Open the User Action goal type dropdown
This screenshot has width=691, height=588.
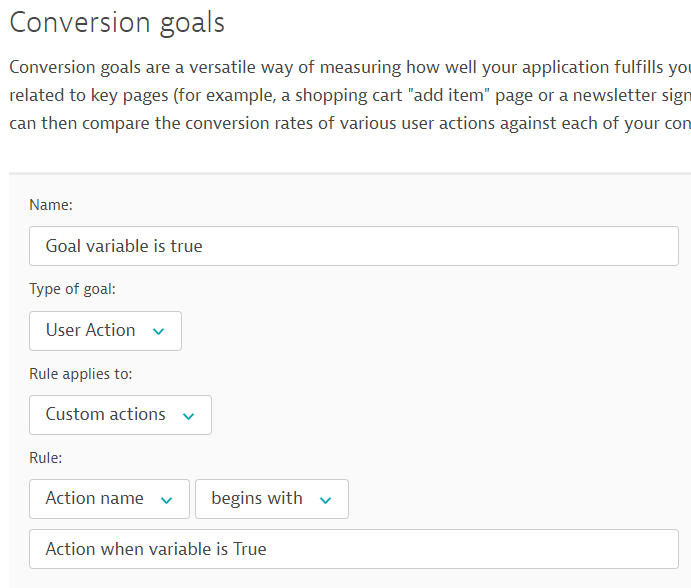105,331
